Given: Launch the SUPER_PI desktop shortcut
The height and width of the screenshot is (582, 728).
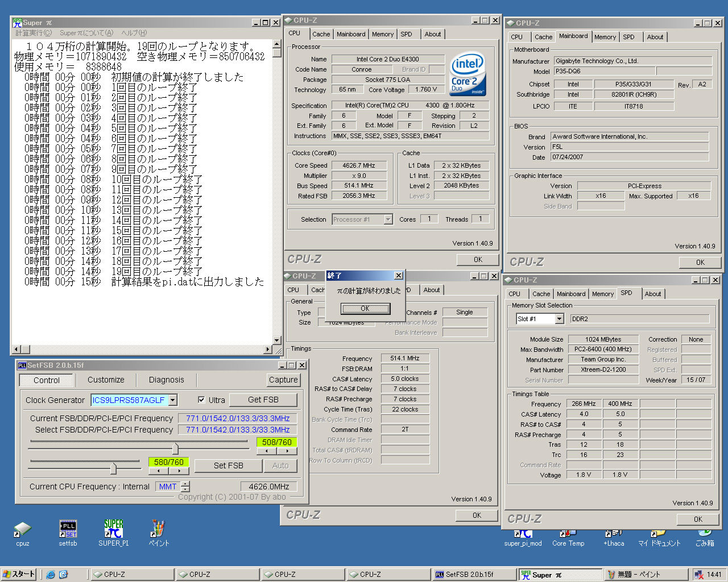Looking at the screenshot, I should click(x=113, y=530).
